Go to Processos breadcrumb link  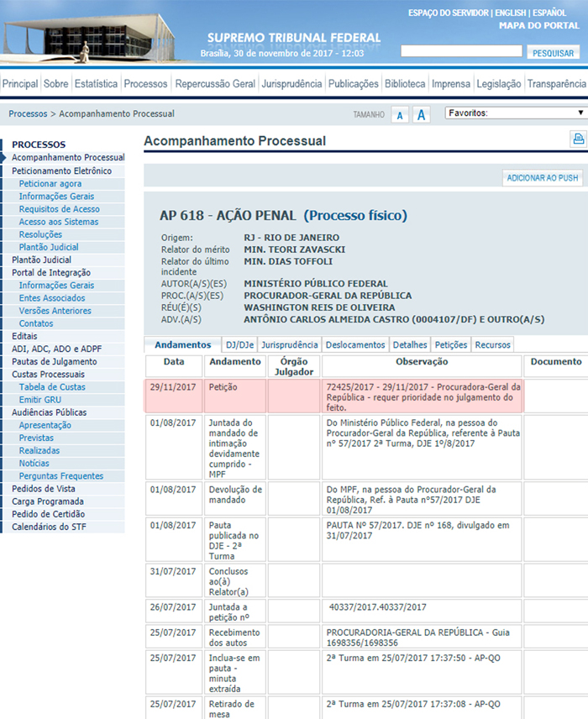coord(28,113)
